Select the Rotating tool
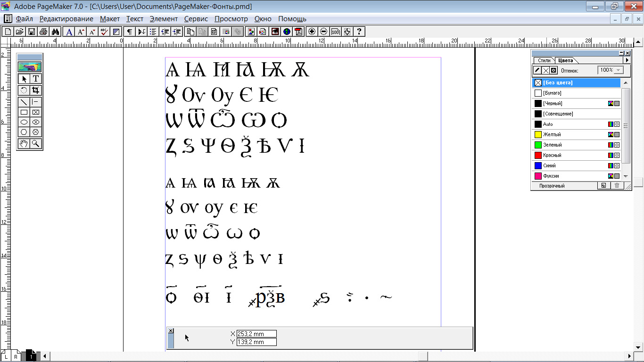Image resolution: width=644 pixels, height=362 pixels. 24,90
